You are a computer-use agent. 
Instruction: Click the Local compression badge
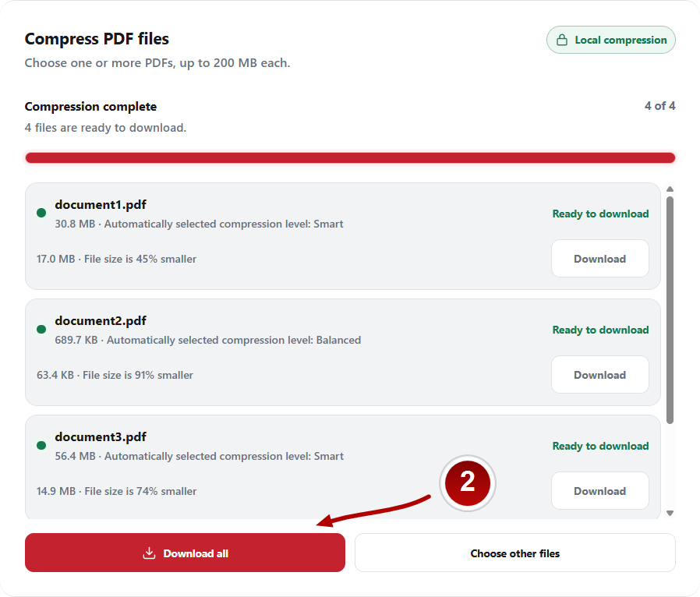click(610, 40)
